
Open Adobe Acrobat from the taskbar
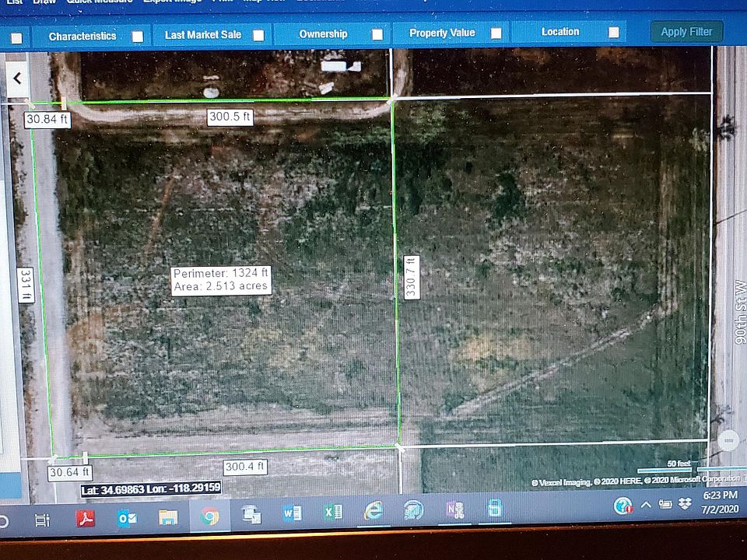[x=86, y=518]
